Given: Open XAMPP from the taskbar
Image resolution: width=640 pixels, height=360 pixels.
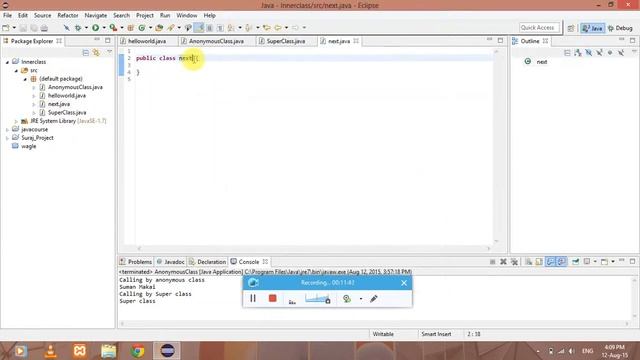Looking at the screenshot, I should [x=80, y=351].
